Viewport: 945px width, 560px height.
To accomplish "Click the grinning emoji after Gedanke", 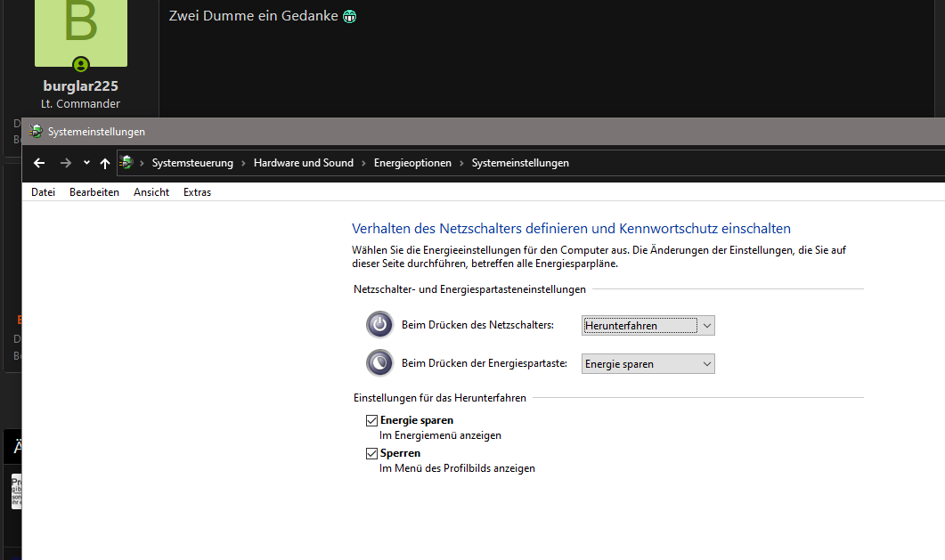I will pyautogui.click(x=349, y=17).
